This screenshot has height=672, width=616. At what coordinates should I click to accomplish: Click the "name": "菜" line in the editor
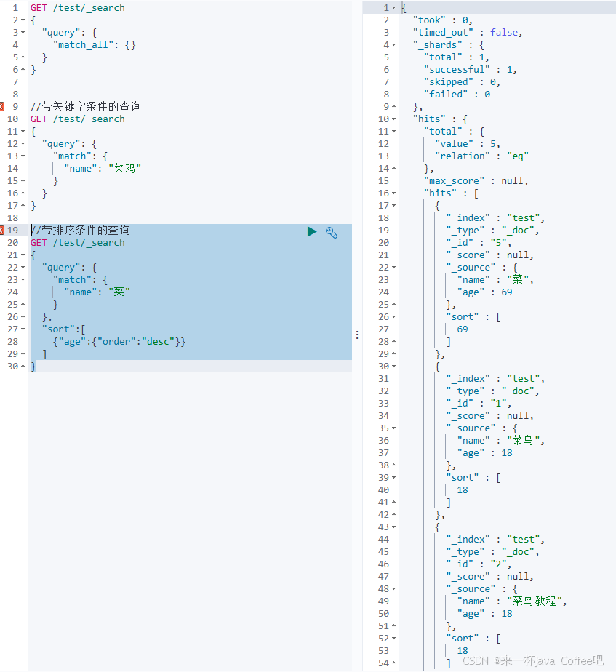point(97,292)
